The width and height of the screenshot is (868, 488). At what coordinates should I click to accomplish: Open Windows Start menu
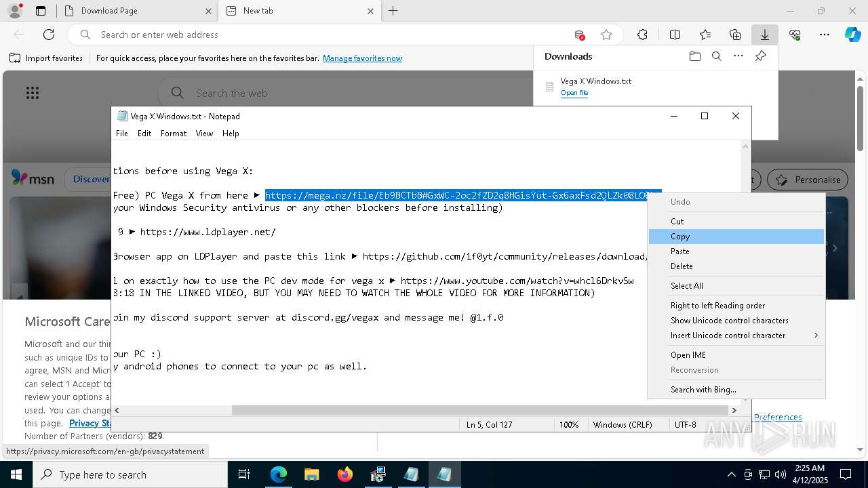click(16, 474)
